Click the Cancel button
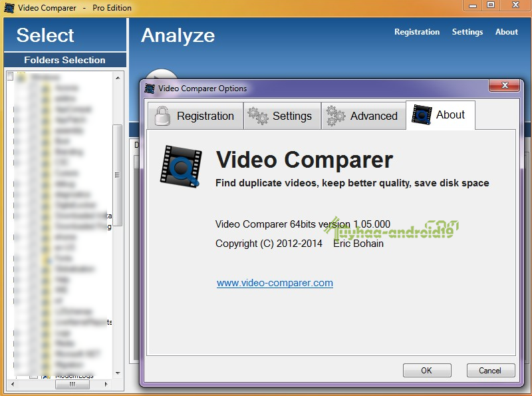 tap(490, 371)
